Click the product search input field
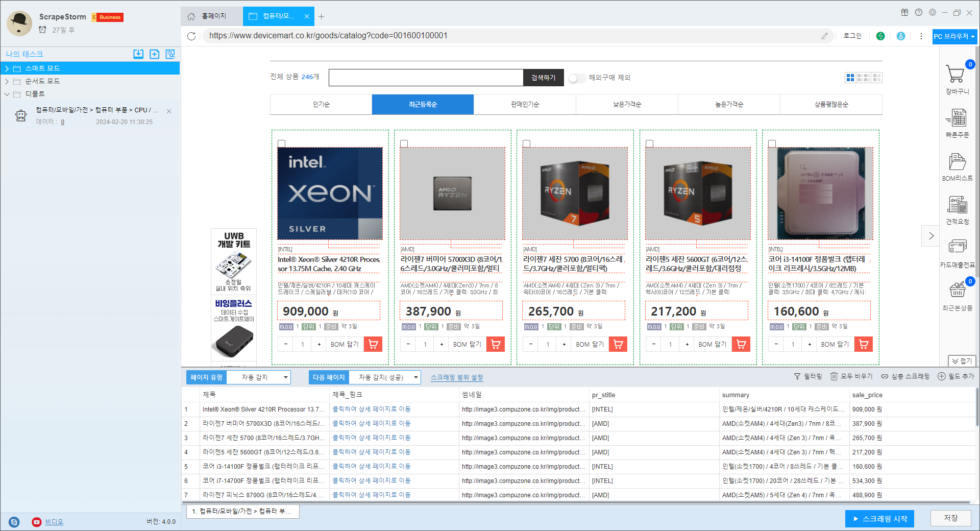980x531 pixels. (x=426, y=78)
